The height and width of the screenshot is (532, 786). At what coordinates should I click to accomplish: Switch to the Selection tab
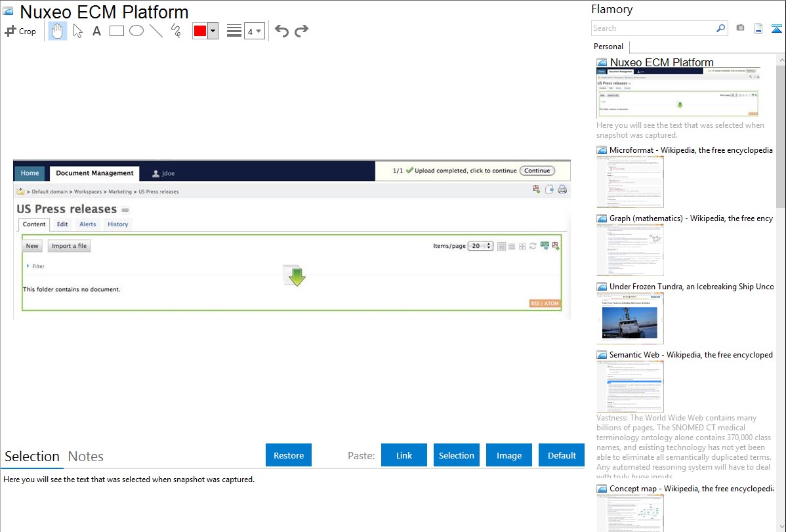click(32, 457)
